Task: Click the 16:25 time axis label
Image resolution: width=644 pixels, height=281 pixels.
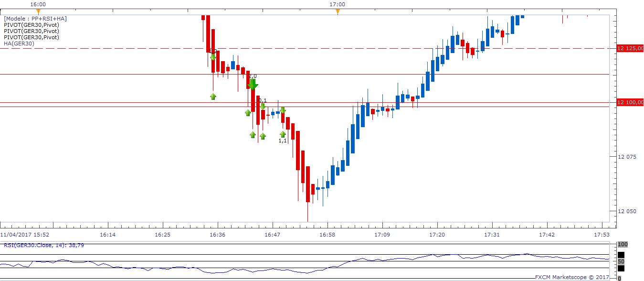Action: click(x=163, y=235)
